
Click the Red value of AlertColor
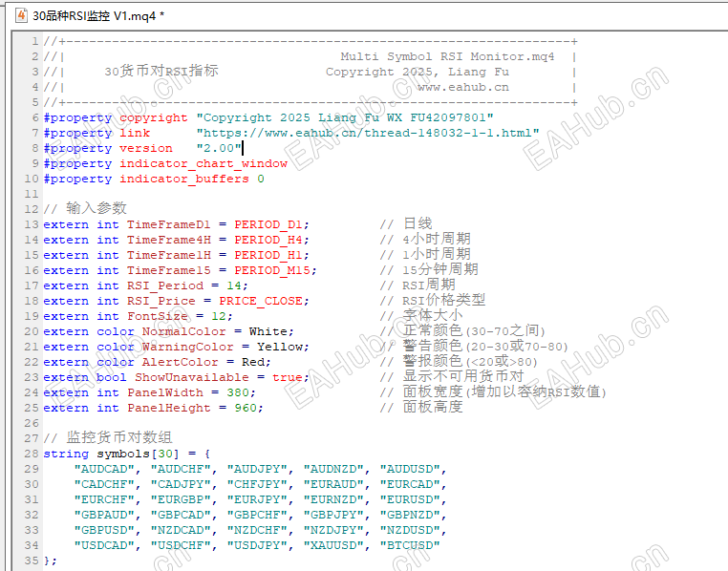coord(253,363)
